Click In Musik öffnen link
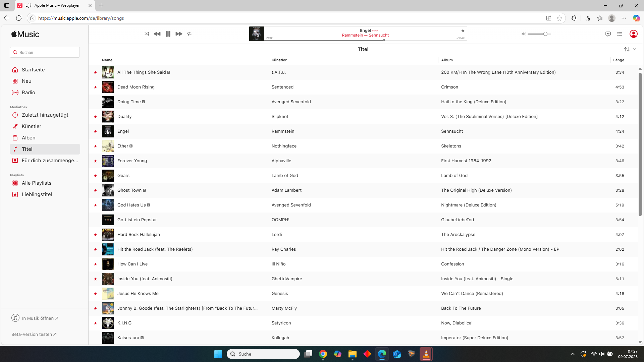 coord(35,318)
